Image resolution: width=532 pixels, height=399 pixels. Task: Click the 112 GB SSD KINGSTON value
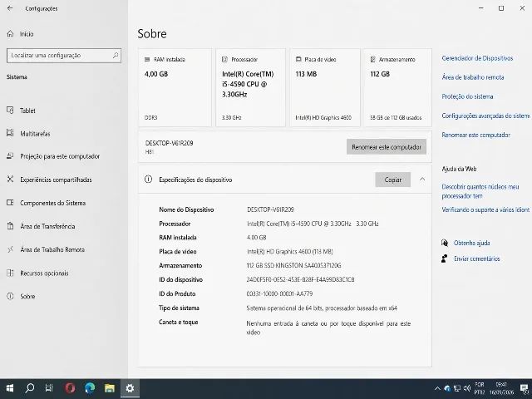(293, 266)
